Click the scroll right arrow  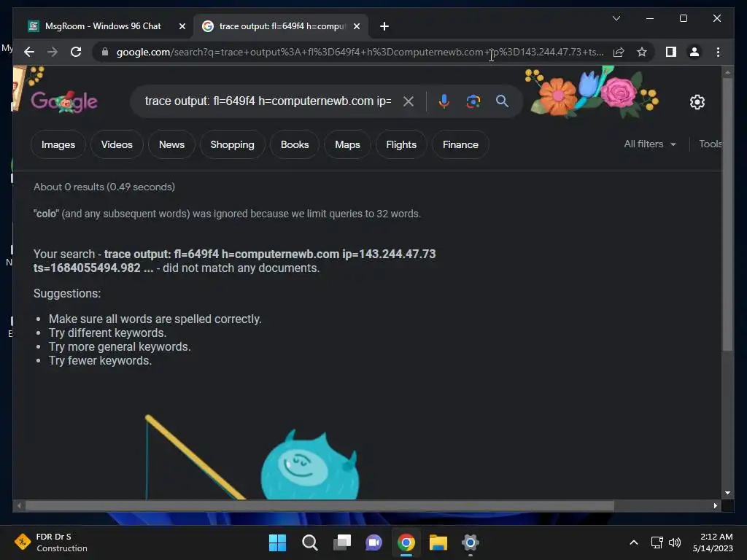(715, 506)
